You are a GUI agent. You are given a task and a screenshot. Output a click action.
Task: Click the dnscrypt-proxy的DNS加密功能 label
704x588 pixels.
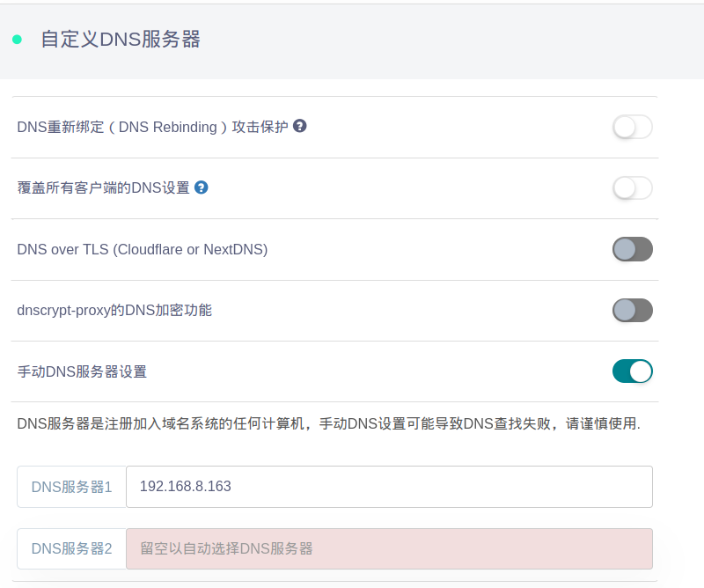click(x=114, y=310)
